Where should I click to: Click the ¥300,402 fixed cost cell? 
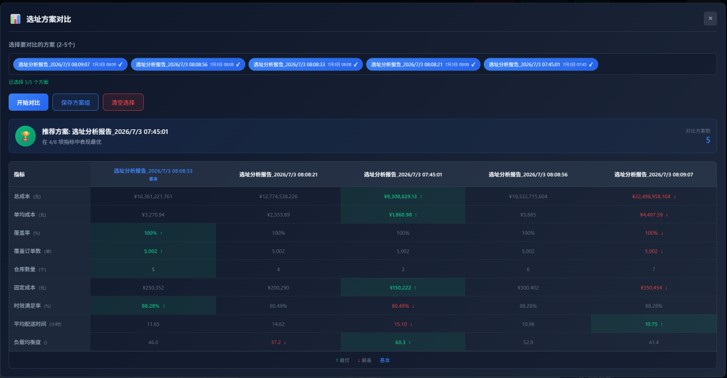coord(528,288)
